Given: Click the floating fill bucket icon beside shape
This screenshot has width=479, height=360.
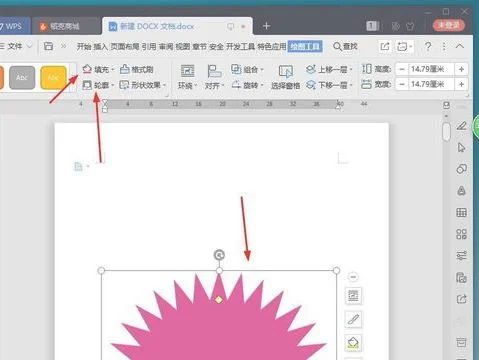Looking at the screenshot, I should [x=353, y=343].
